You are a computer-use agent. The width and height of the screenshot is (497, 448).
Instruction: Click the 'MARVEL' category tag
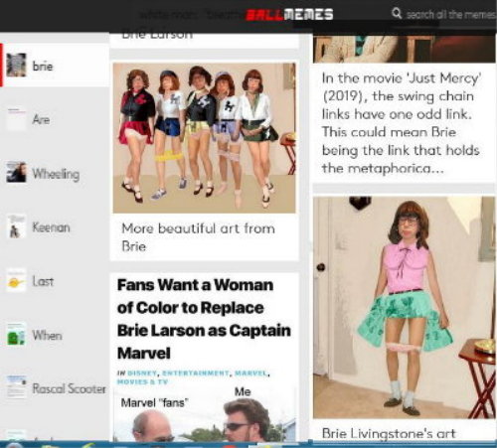pos(251,373)
